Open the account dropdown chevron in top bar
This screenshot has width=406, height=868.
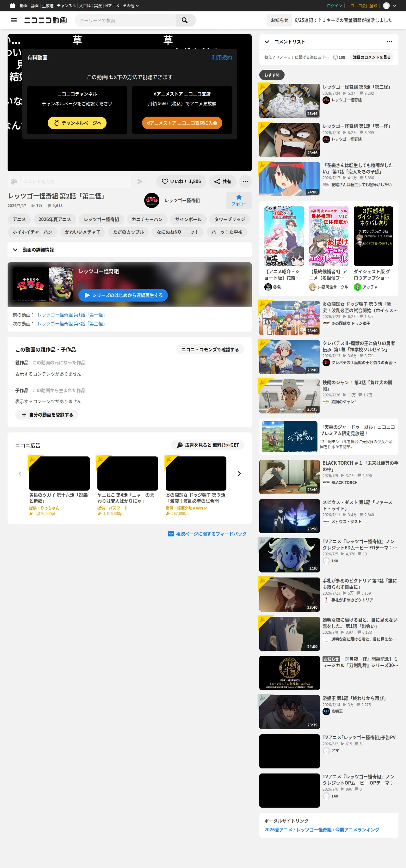[x=395, y=6]
